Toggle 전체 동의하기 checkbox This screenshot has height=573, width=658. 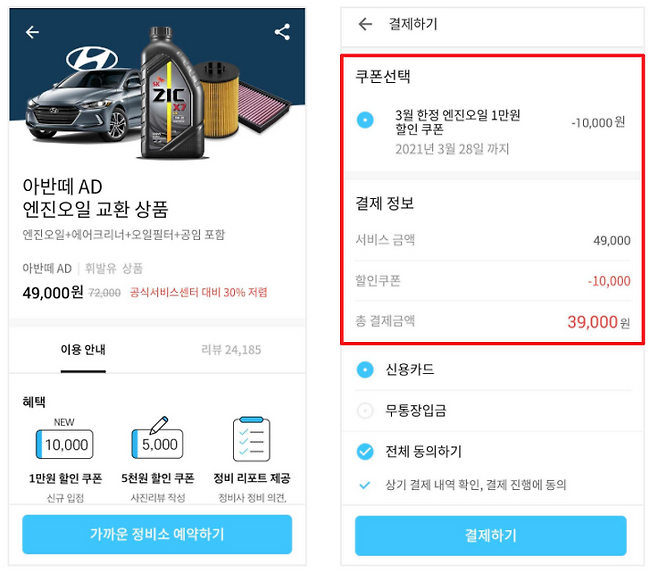pos(366,451)
